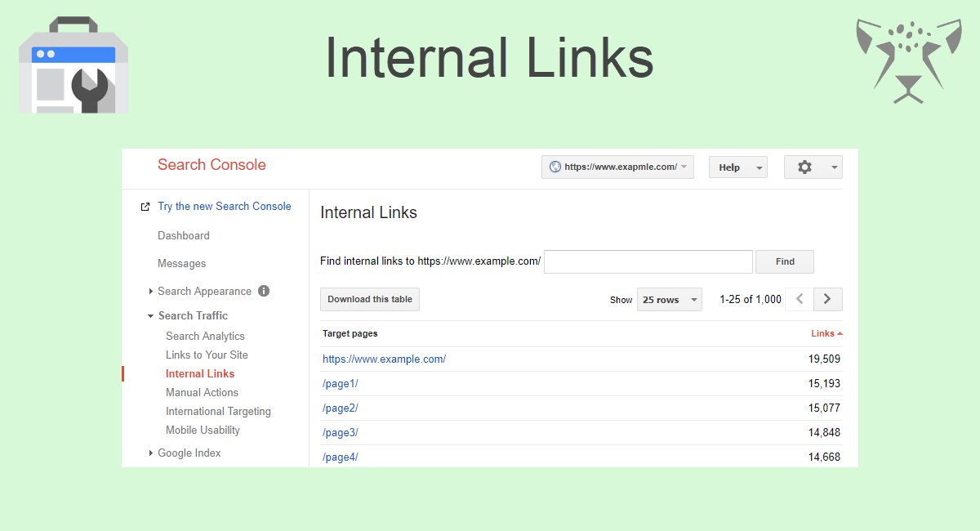Open Mobile Usability in sidebar
Viewport: 980px width, 531px height.
203,430
